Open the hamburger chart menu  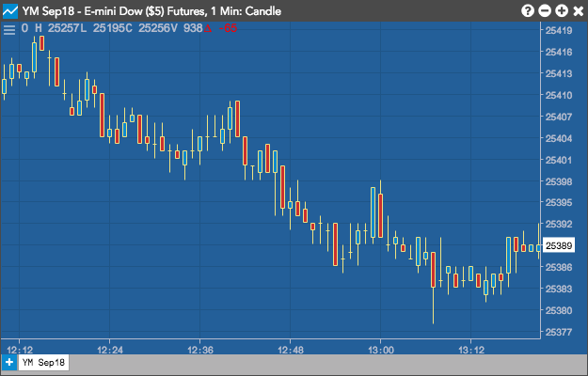click(9, 29)
